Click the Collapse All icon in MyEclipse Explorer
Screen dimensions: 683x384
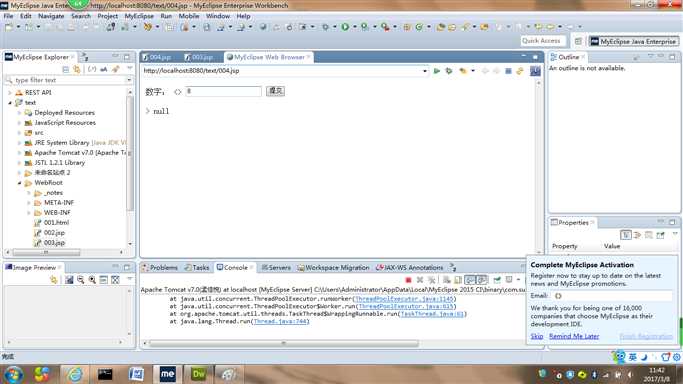pyautogui.click(x=65, y=69)
